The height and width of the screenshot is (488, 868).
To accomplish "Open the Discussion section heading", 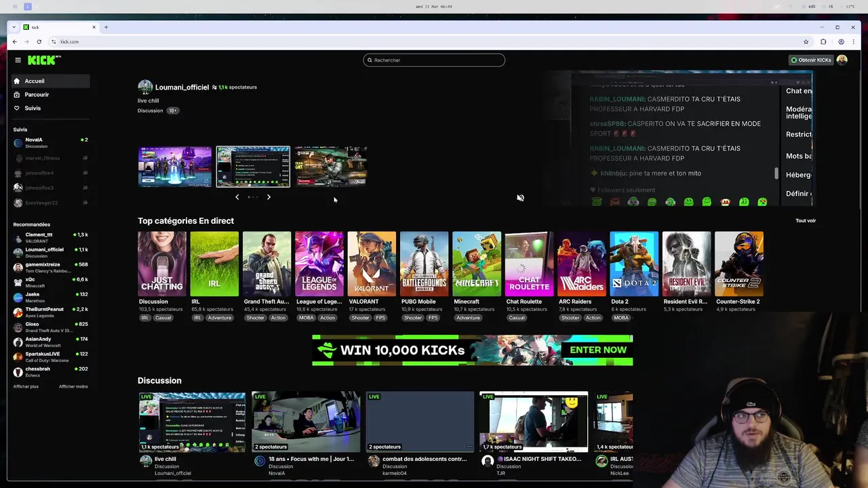I will coord(159,381).
